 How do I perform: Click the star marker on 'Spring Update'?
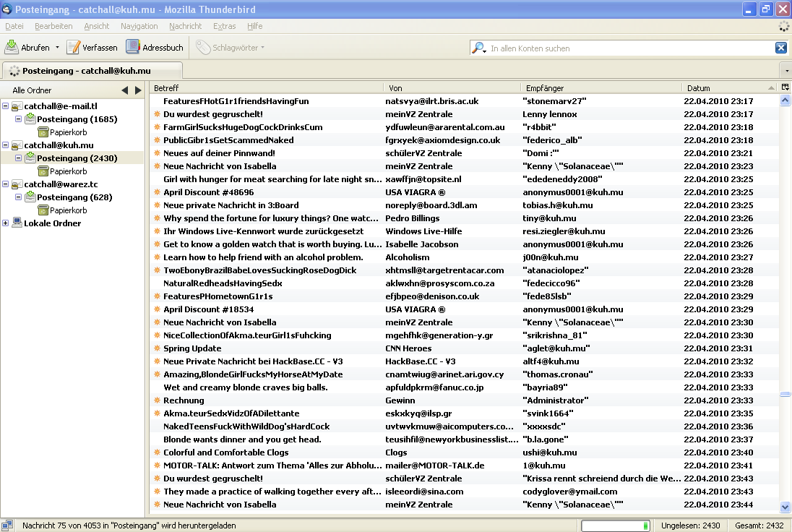pos(157,348)
